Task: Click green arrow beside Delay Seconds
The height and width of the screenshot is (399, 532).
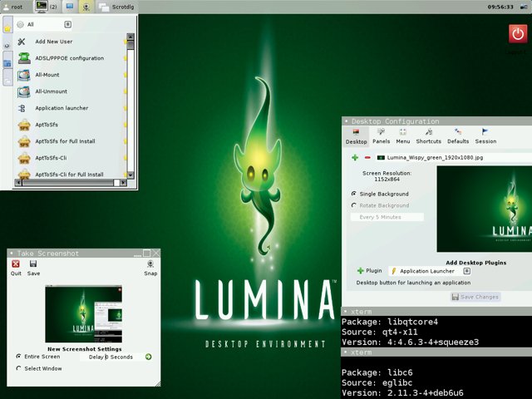Action: 148,357
